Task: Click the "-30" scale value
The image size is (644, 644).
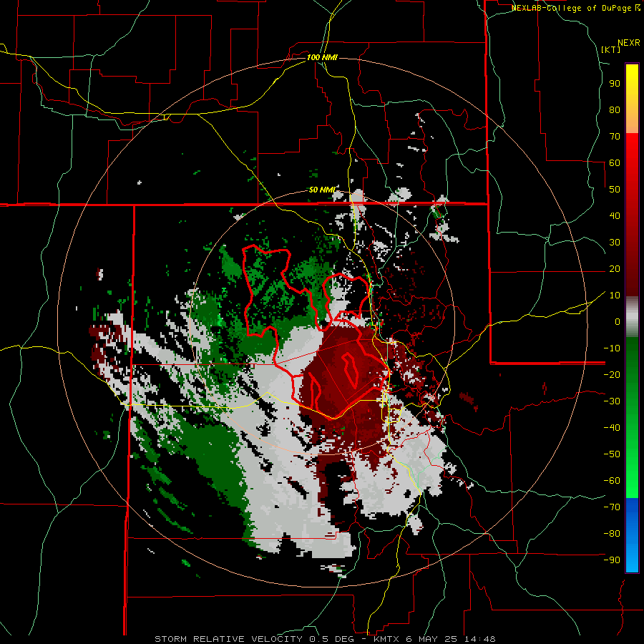Action: (x=612, y=401)
